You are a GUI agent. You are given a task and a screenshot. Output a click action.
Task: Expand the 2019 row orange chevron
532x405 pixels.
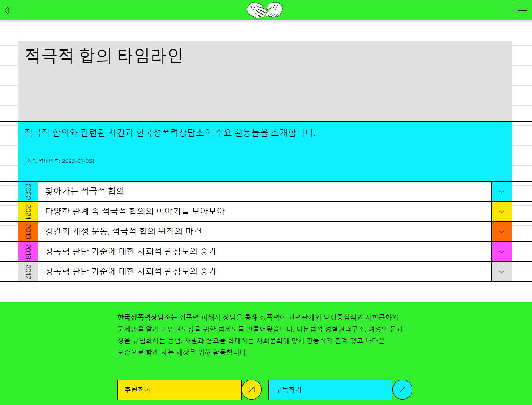(x=501, y=232)
